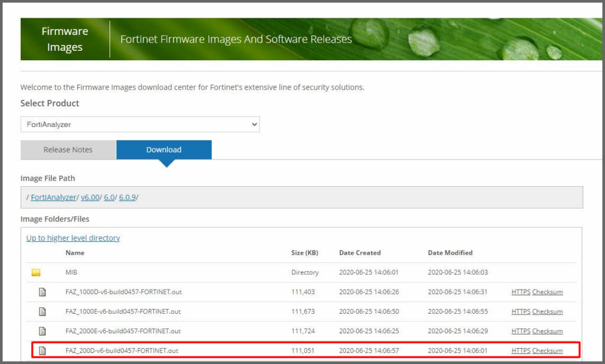Click file icon for FAZ_200D-v6-build0457-FORTINET.out
605x364 pixels.
[x=43, y=350]
